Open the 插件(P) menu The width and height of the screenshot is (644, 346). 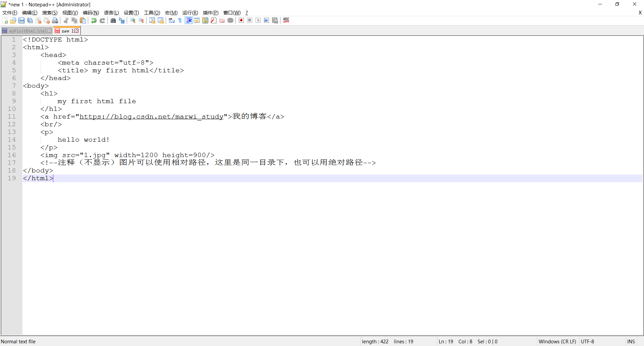point(211,13)
